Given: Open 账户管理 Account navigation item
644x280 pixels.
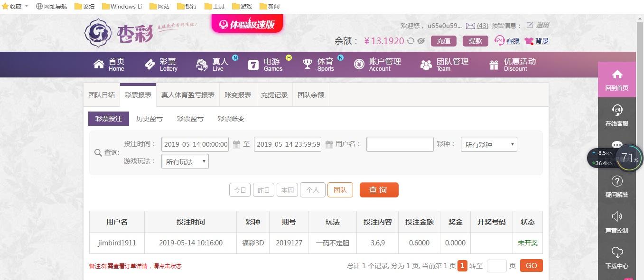Looking at the screenshot, I should coord(377,65).
